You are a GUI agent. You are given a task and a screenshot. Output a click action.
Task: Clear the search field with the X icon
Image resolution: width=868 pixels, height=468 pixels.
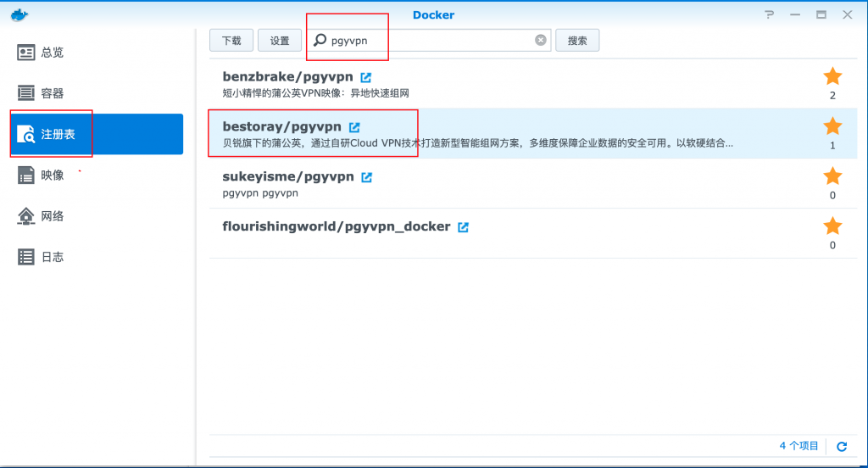click(541, 40)
